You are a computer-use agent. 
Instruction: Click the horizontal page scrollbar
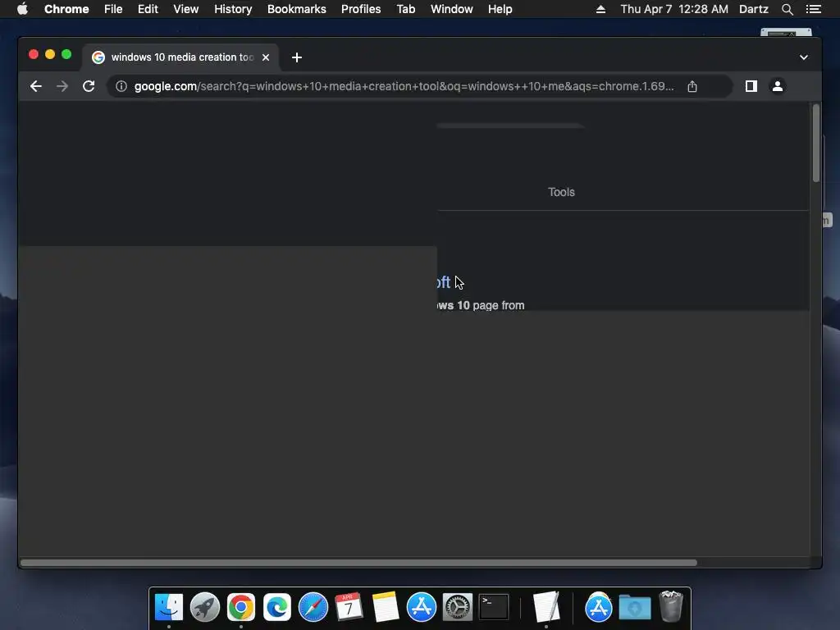358,563
